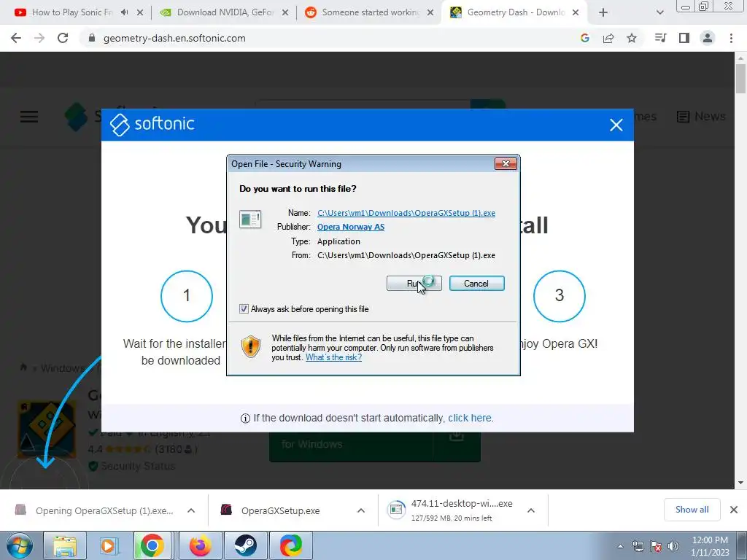Show all downloads

692,510
